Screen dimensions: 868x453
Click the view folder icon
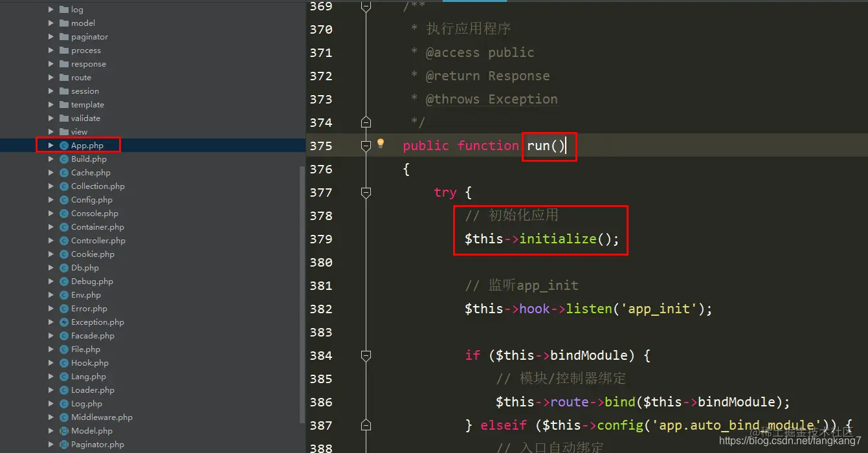coord(64,132)
